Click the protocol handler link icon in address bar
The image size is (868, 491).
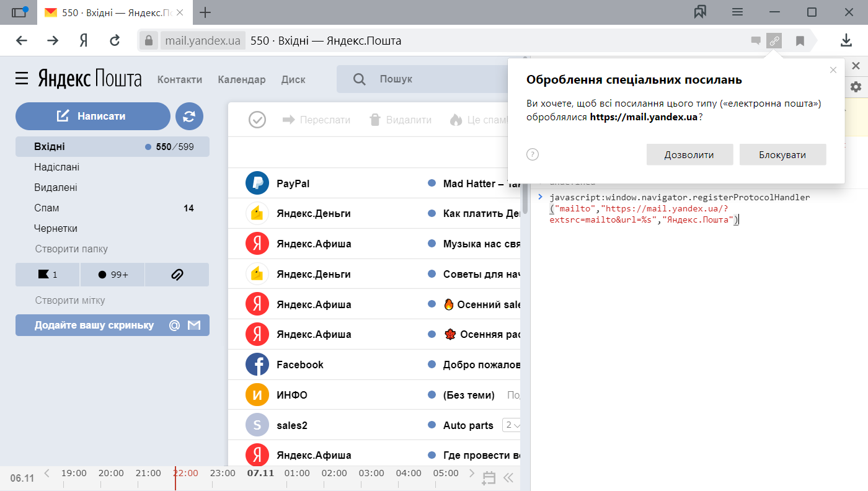(774, 41)
